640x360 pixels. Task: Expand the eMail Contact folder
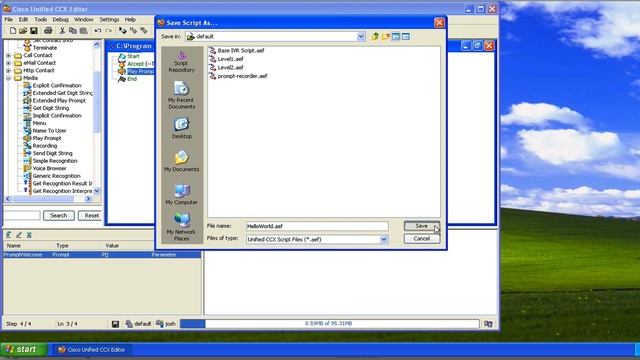pos(9,63)
